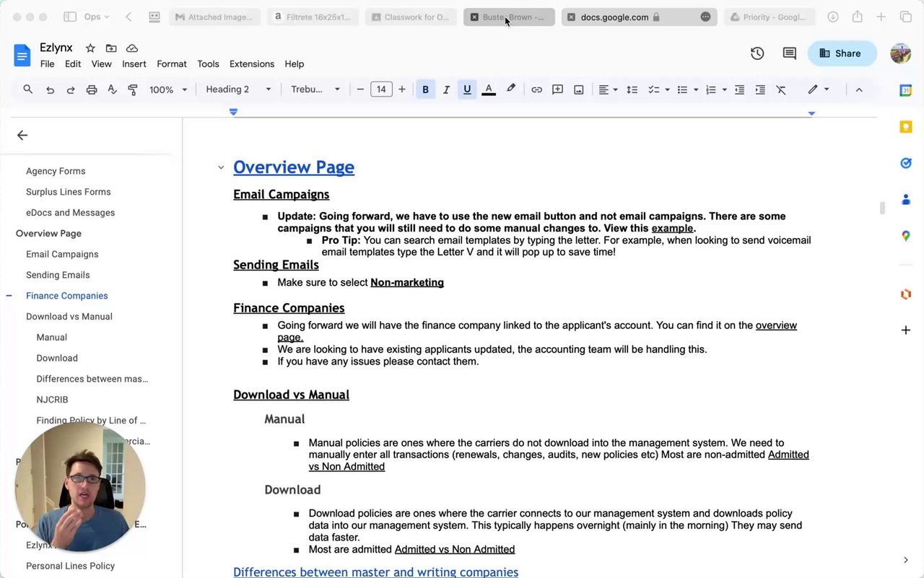Image resolution: width=924 pixels, height=578 pixels.
Task: Insert a link with the chain icon
Action: 536,89
